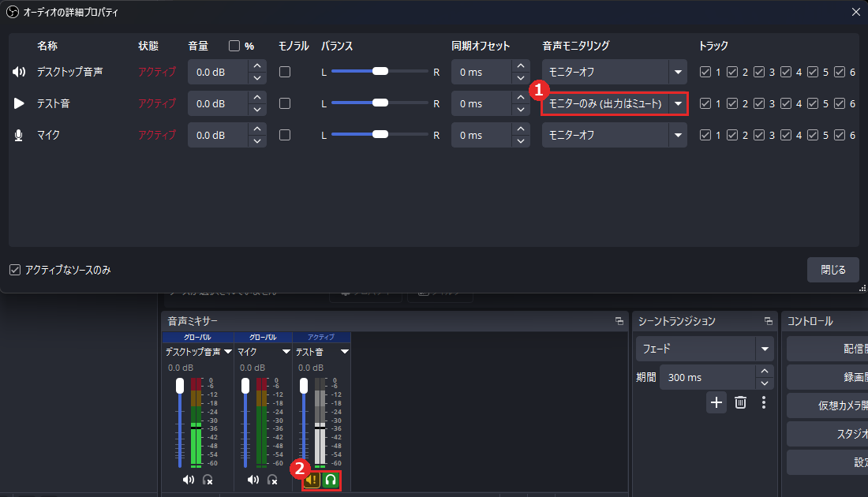
Task: Click 仮想カメラ button in controls
Action: click(828, 405)
